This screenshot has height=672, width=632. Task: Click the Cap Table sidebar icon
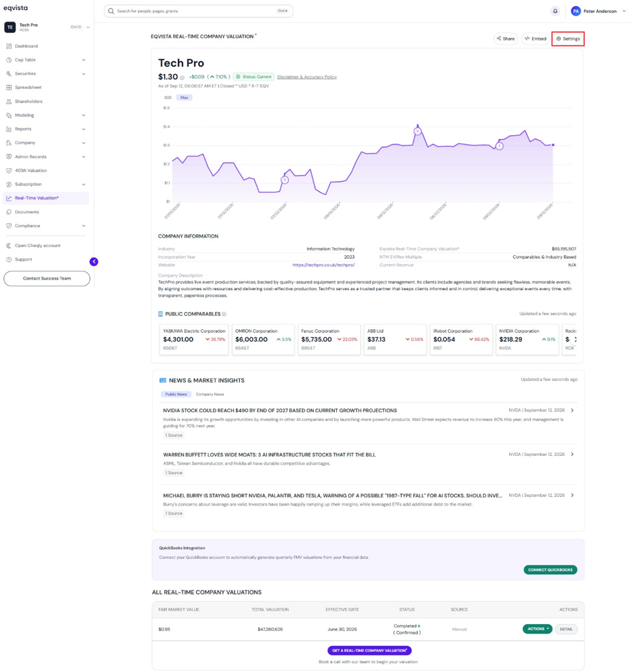coord(9,60)
